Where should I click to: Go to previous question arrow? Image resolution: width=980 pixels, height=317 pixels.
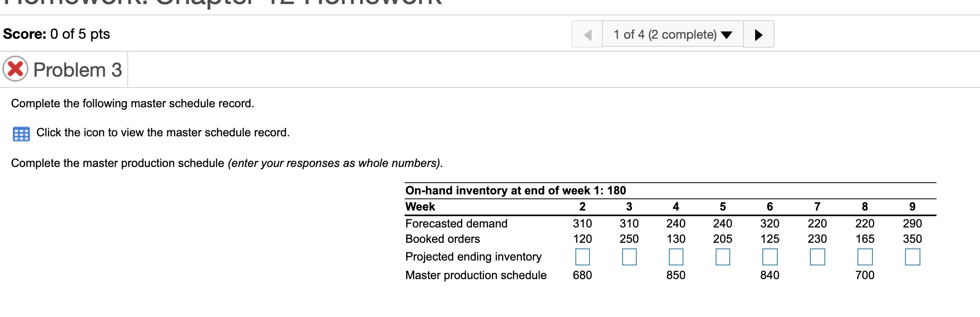point(588,34)
